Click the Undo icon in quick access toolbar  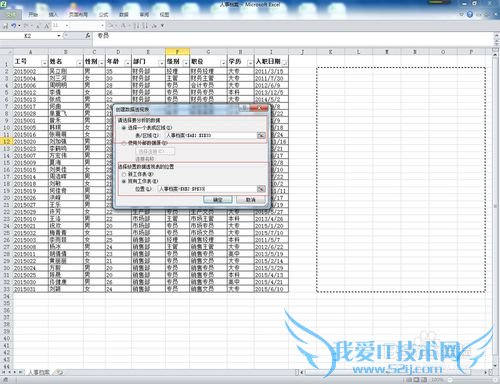13,26
